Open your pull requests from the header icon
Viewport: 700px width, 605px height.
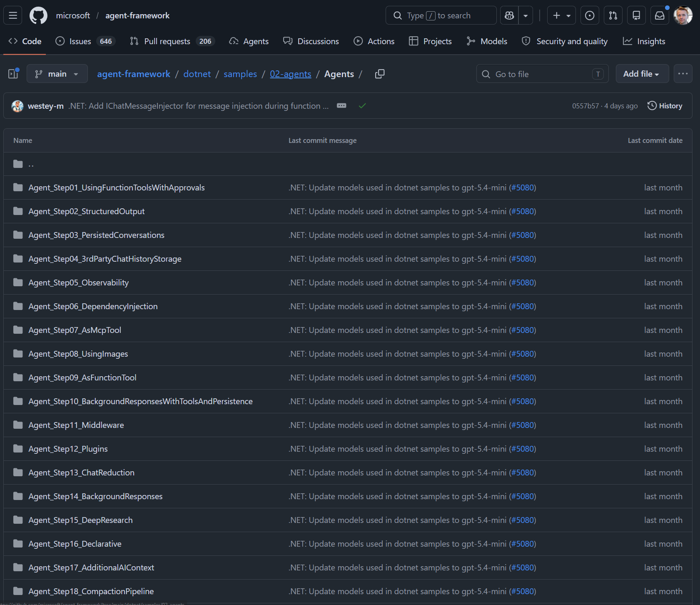613,15
